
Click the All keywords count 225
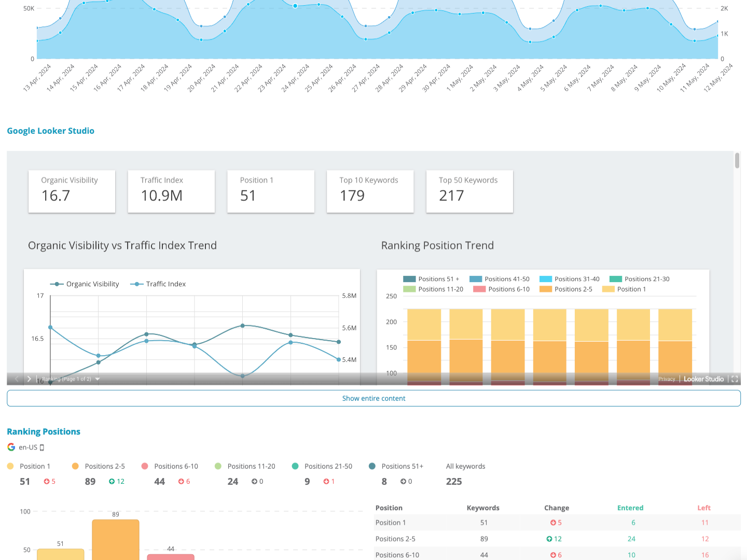pyautogui.click(x=454, y=482)
